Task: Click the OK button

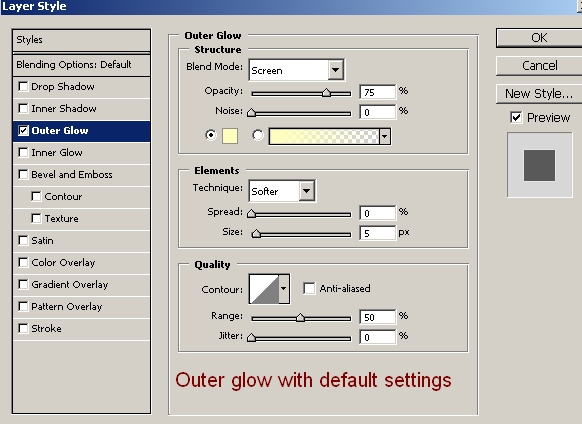Action: click(539, 37)
